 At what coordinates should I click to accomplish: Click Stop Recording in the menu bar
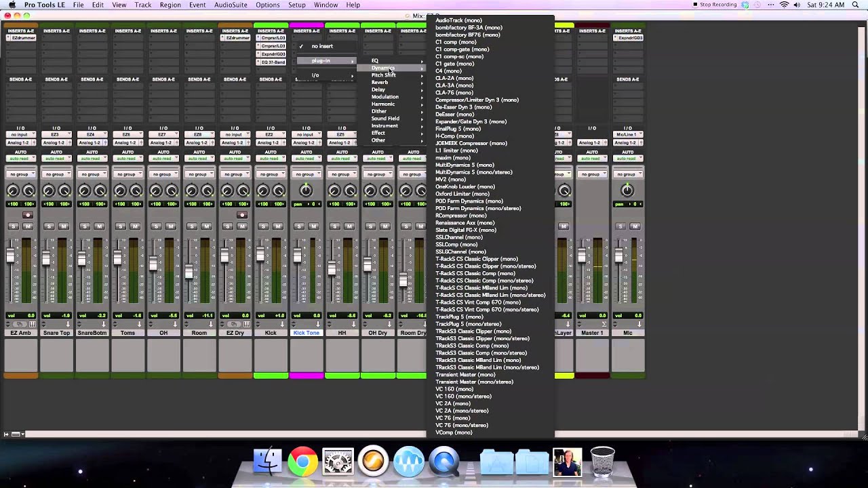[715, 5]
